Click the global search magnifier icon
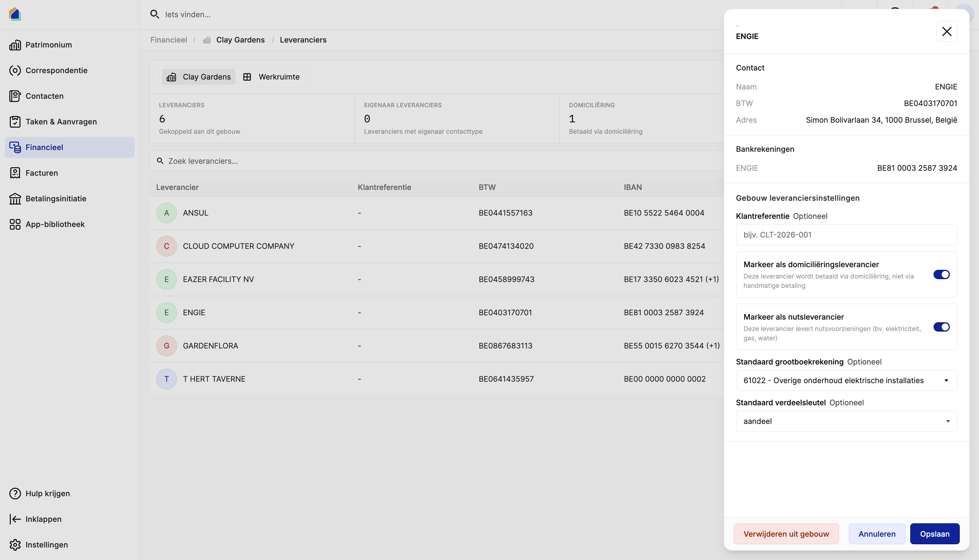 [155, 14]
